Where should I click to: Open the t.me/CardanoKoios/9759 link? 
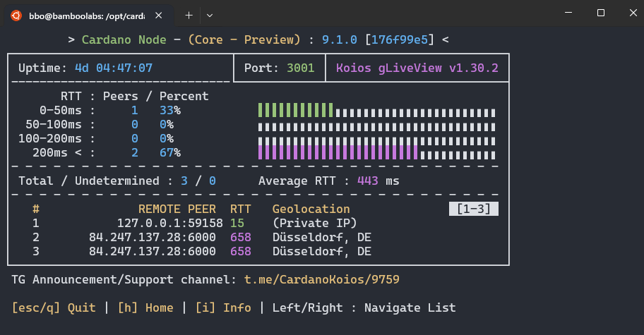[321, 280]
